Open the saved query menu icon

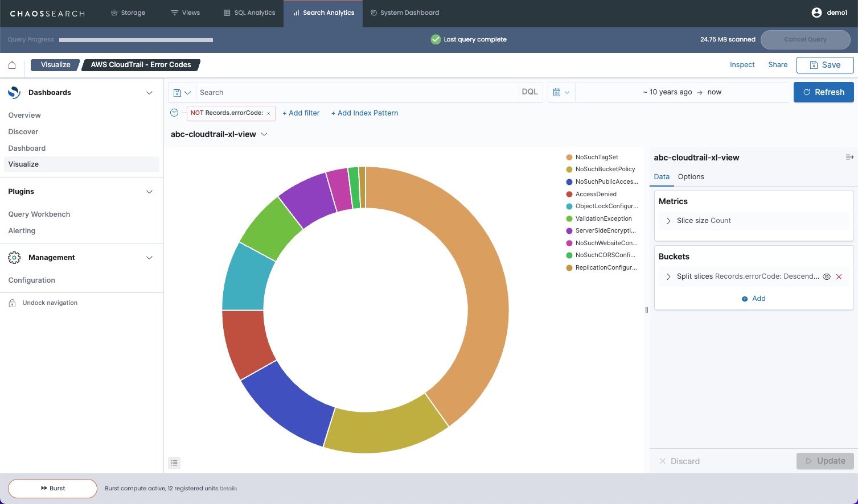[182, 92]
